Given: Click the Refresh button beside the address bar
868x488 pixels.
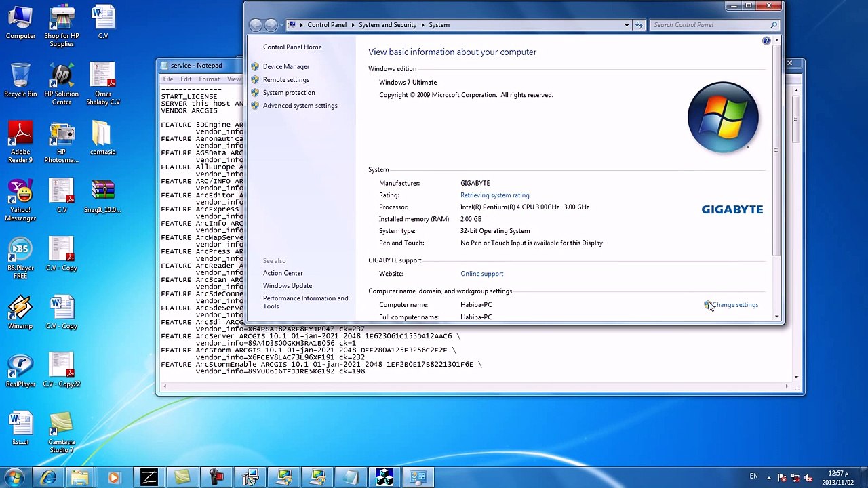Looking at the screenshot, I should (639, 25).
